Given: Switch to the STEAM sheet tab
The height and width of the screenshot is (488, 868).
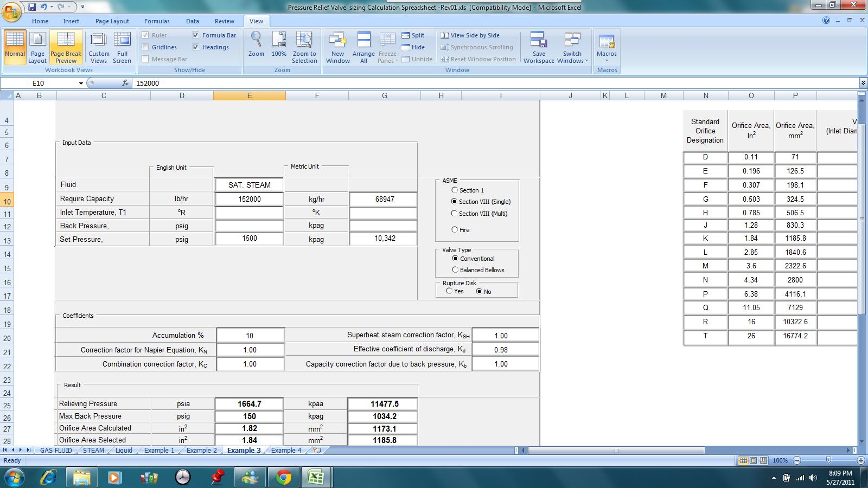Looking at the screenshot, I should point(93,451).
